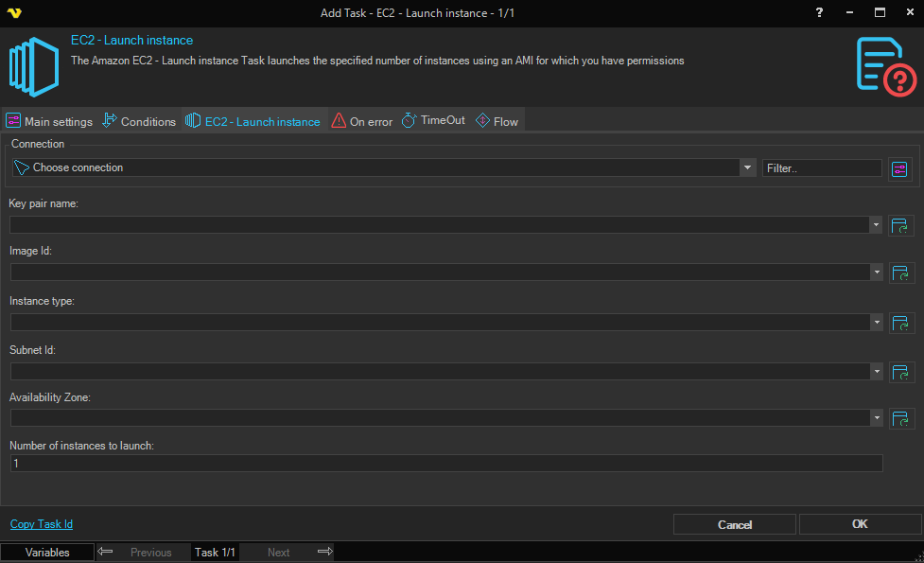Screen dimensions: 924x563
Task: Expand the Choose connection dropdown
Action: [747, 167]
